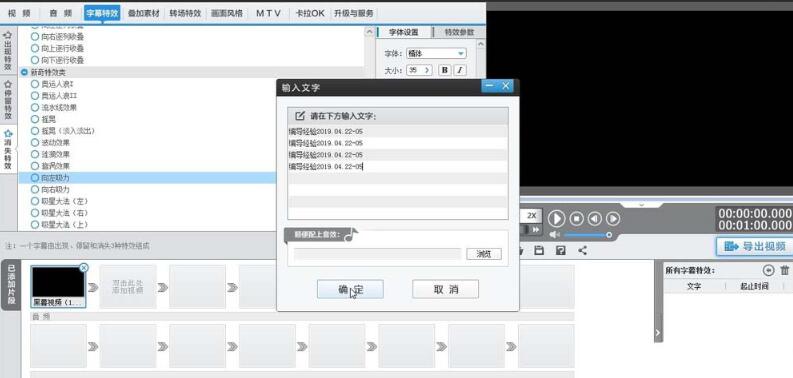Viewport: 793px width, 378px height.
Task: Click the sound effect file path field
Action: coord(378,254)
